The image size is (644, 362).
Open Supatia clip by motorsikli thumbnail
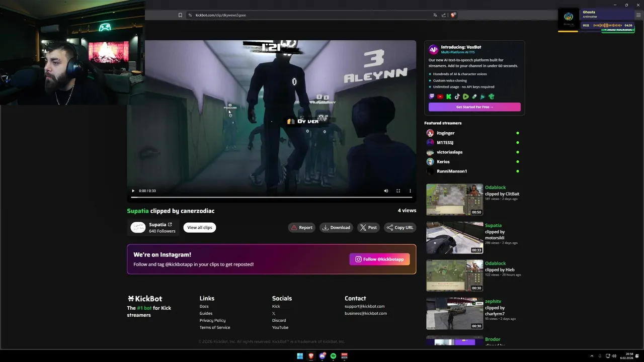455,238
